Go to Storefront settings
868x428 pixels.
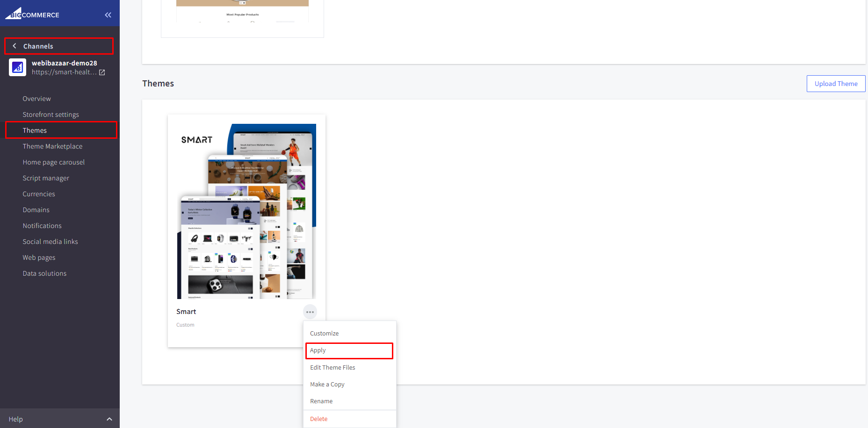click(51, 114)
